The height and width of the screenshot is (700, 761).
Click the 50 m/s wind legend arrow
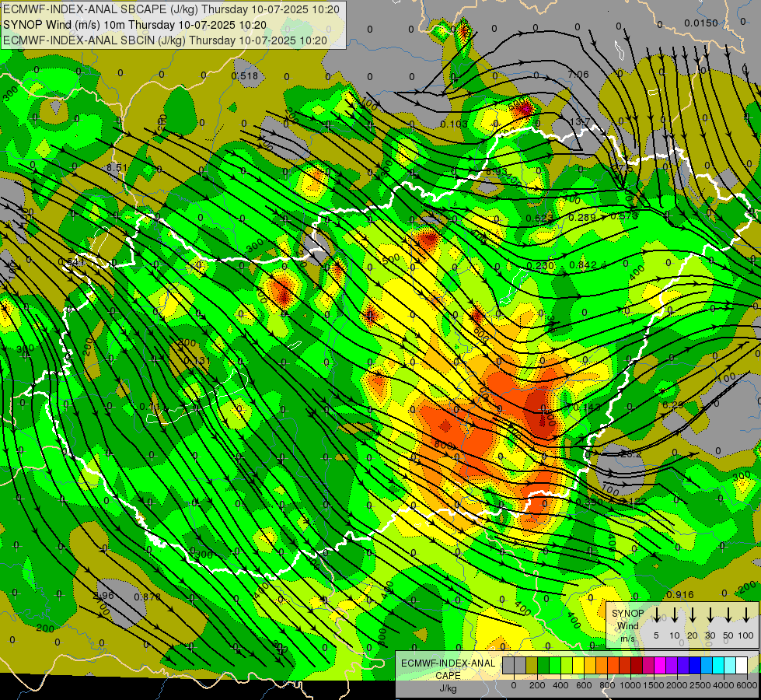point(728,615)
